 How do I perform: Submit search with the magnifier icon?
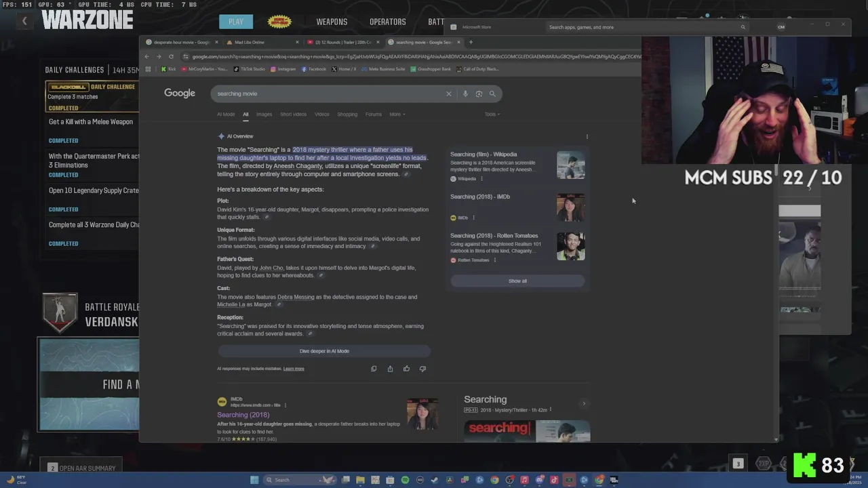pyautogui.click(x=492, y=94)
